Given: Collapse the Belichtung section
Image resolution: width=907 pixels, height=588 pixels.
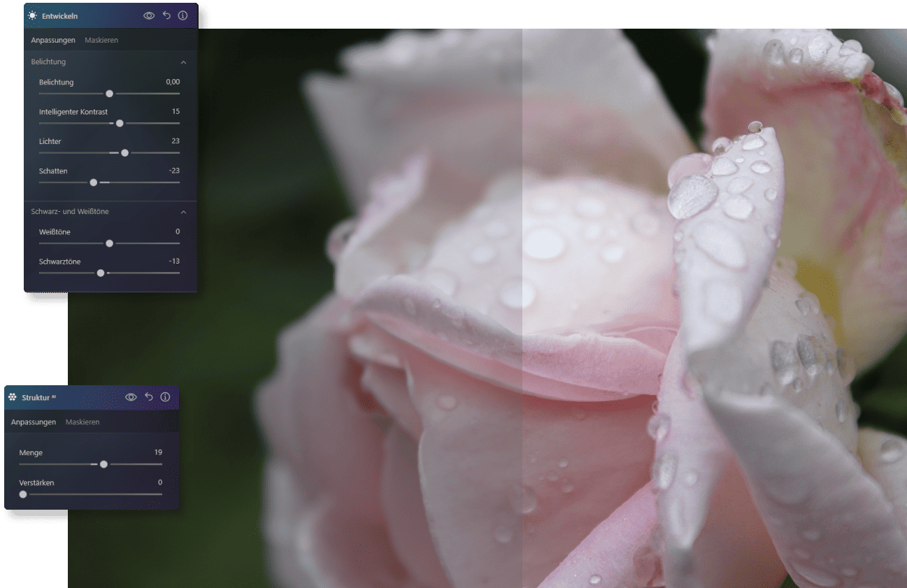Looking at the screenshot, I should pos(183,62).
